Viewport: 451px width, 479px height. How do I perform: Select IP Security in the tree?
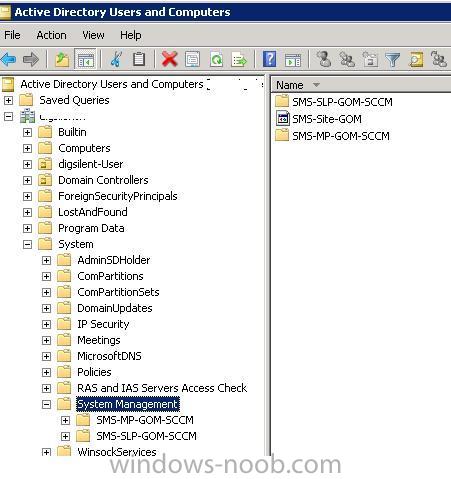pos(103,324)
